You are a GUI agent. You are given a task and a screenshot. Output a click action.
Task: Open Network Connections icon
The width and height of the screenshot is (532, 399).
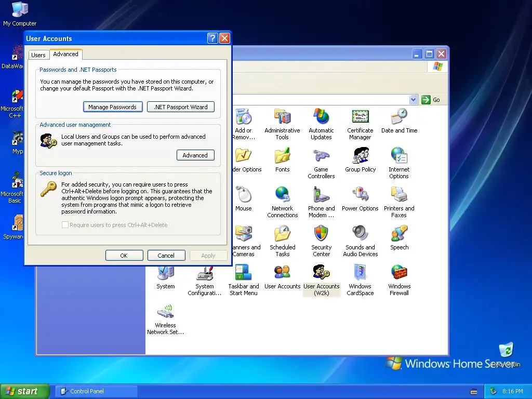click(282, 202)
